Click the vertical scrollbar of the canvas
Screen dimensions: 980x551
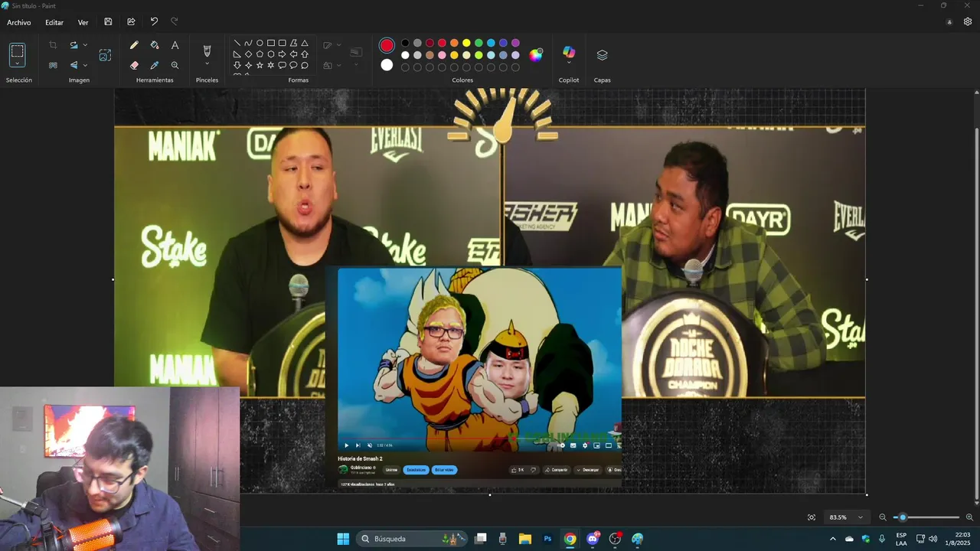coord(975,314)
